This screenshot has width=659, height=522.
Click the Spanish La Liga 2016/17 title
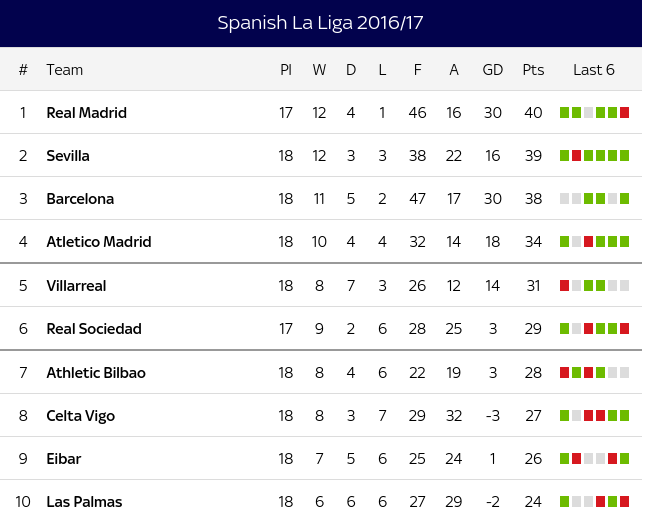click(320, 23)
